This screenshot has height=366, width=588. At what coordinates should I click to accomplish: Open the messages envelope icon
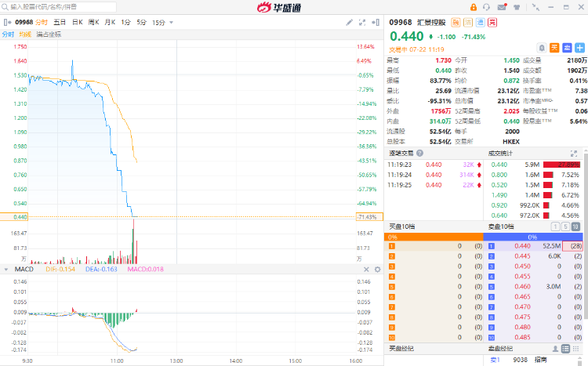coord(503,7)
